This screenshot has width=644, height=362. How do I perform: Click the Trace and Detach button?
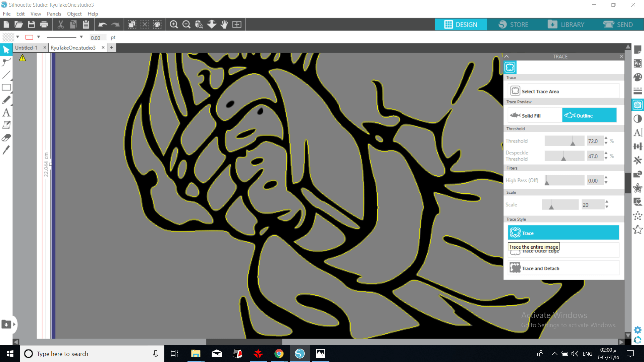click(x=563, y=268)
